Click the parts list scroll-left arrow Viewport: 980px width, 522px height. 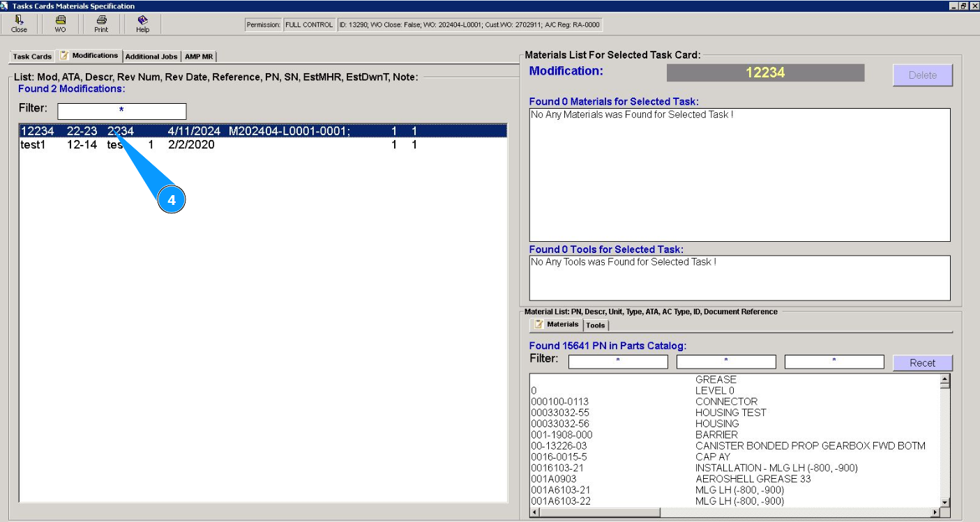(x=535, y=512)
